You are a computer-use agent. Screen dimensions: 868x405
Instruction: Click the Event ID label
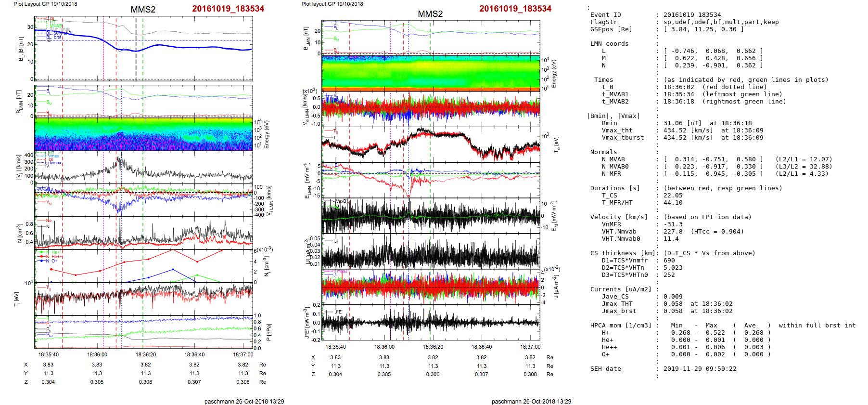[605, 15]
